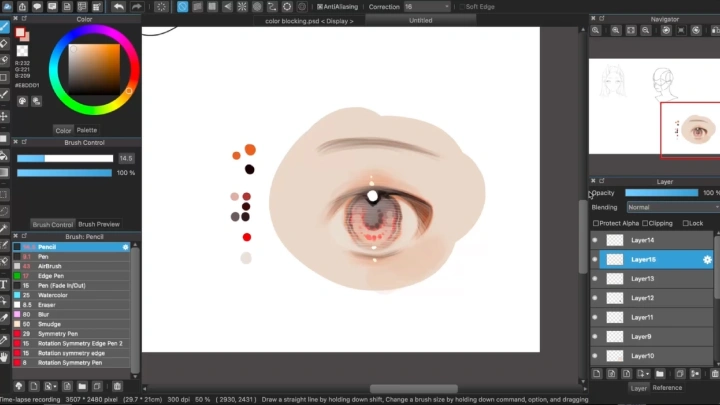Select the Bucket fill tool

pos(4,156)
